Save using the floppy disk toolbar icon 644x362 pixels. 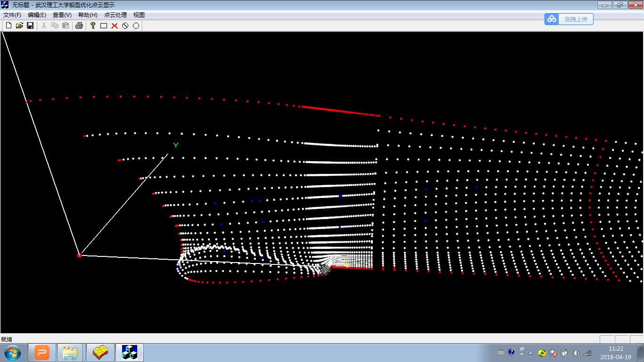(30, 25)
